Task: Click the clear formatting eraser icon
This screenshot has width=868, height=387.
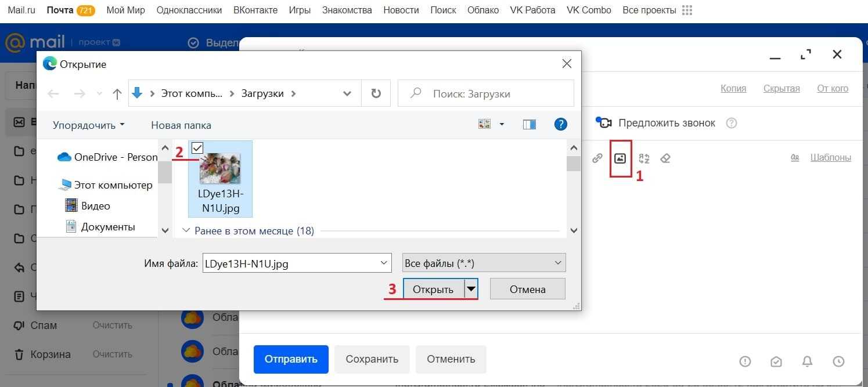Action: point(666,158)
